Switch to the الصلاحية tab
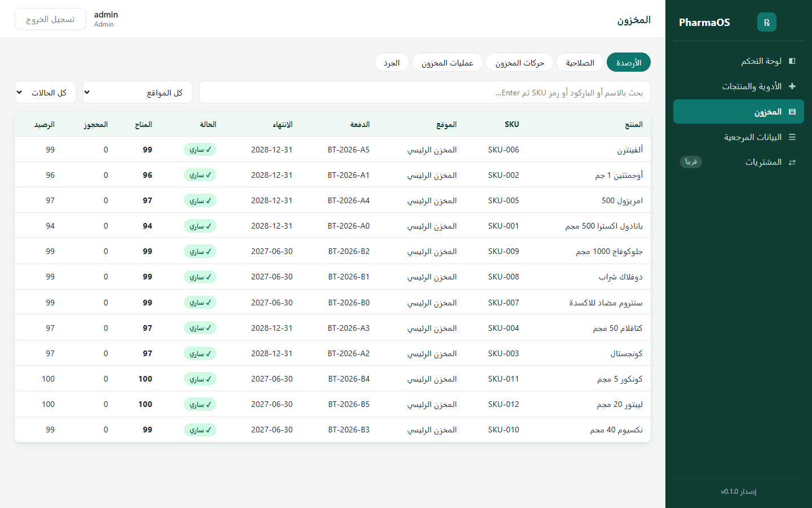The image size is (812, 508). [580, 63]
